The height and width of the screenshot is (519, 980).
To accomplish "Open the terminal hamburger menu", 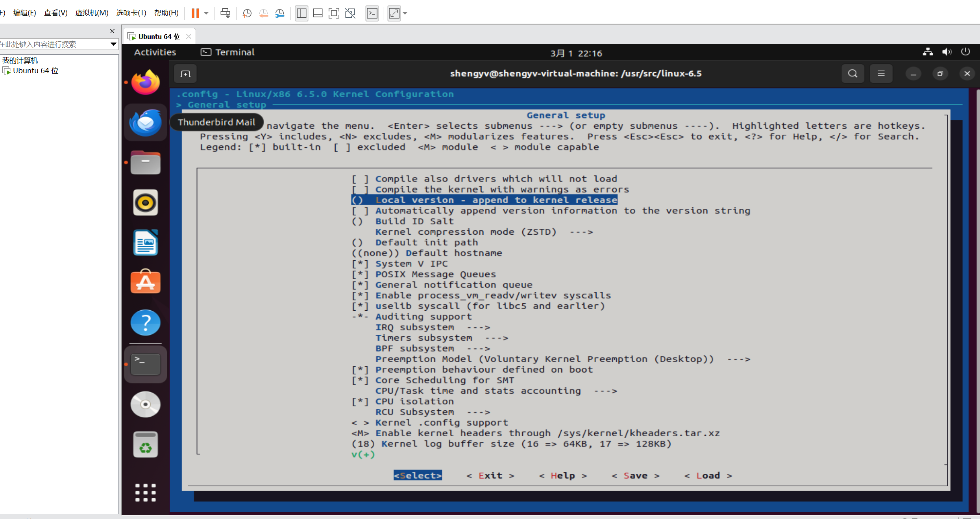I will click(x=881, y=74).
